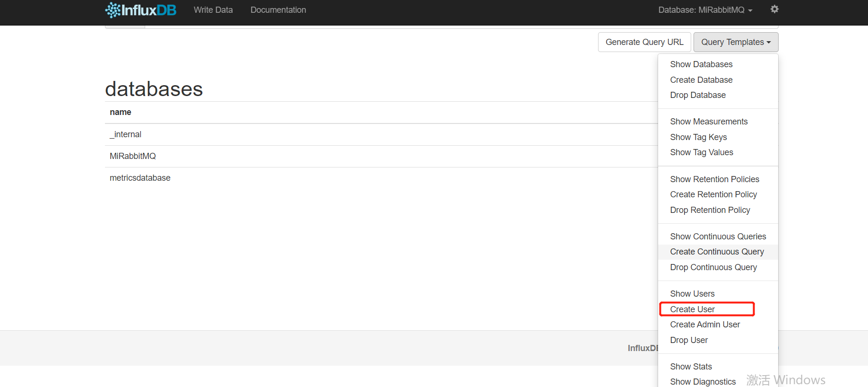Select Show Retention Policies template
The height and width of the screenshot is (387, 868).
tap(718, 179)
